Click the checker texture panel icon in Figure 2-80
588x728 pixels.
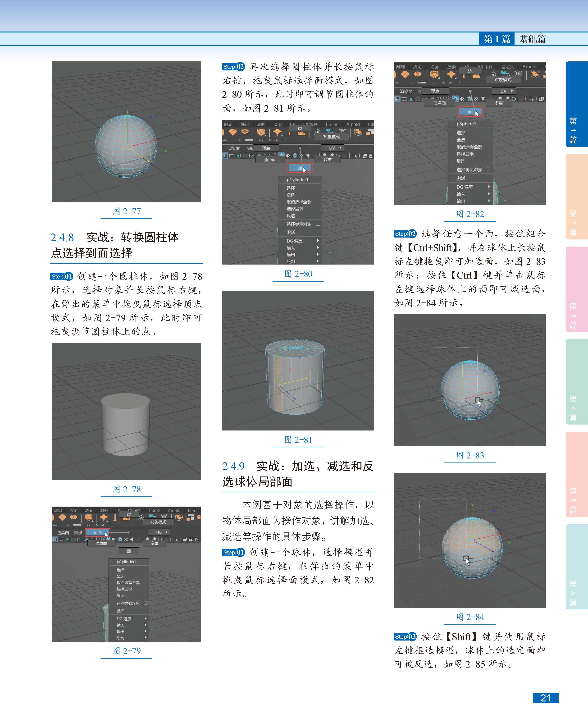tap(301, 156)
